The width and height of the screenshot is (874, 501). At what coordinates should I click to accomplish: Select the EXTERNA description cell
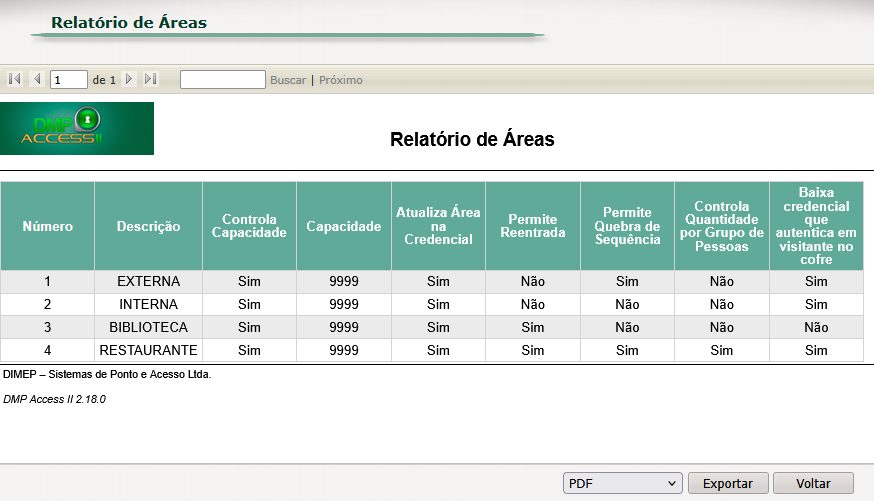coord(148,281)
